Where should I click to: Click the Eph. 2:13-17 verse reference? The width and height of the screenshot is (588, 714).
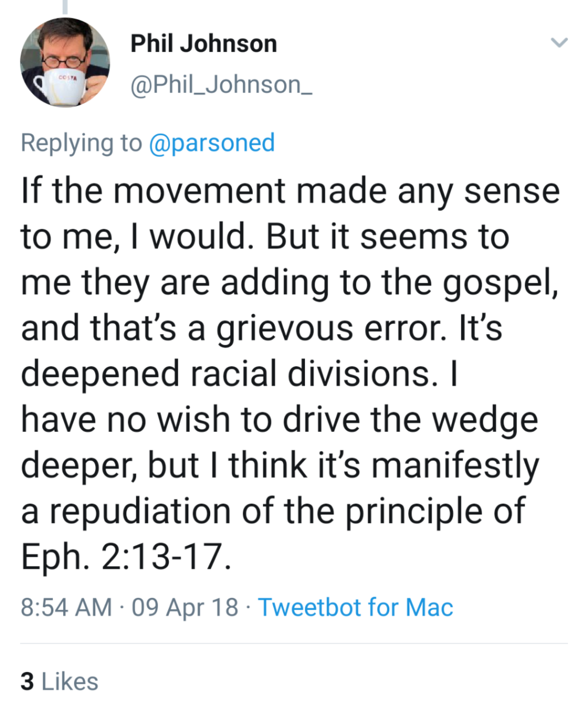point(125,556)
